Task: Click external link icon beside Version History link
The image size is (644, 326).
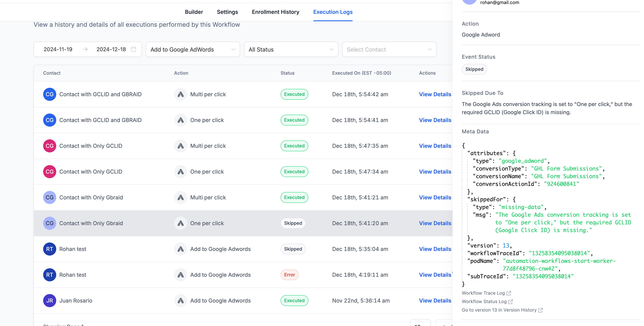Action: (x=541, y=310)
